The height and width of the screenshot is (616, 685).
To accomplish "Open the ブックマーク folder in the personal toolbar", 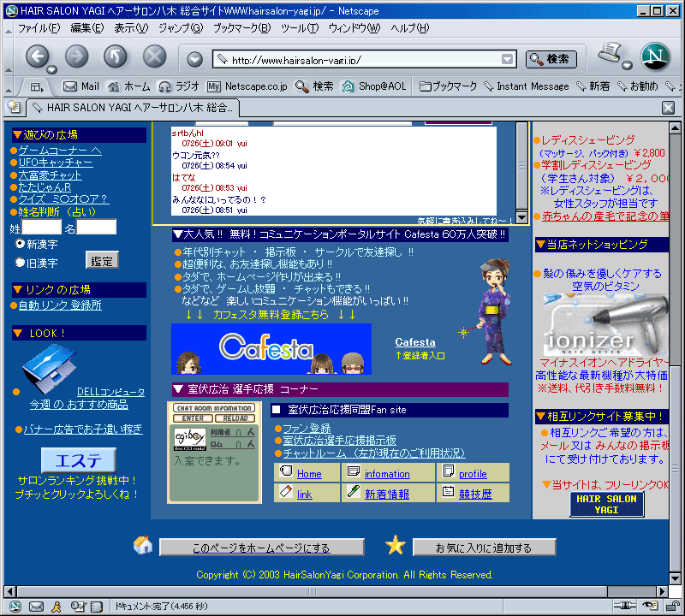I will [x=448, y=86].
